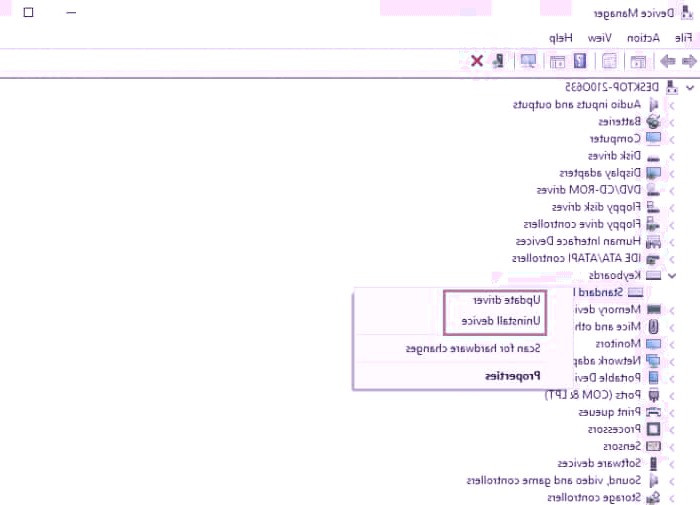
Task: Open the View menu
Action: pos(599,37)
